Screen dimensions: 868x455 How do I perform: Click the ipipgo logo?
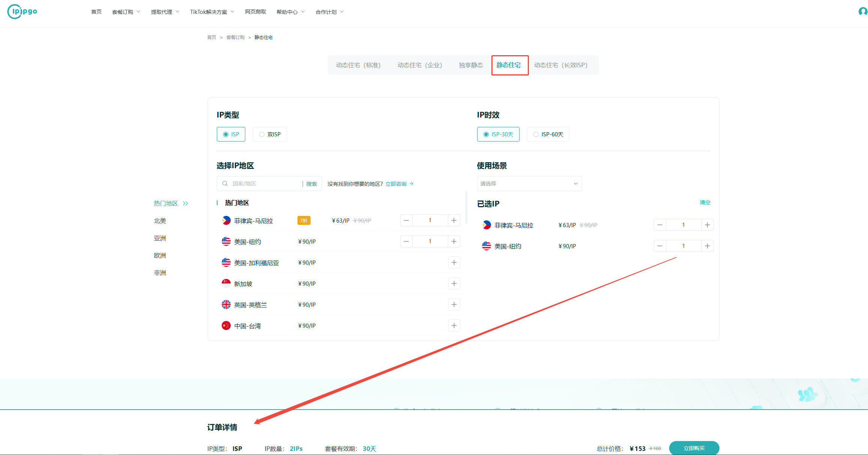22,12
